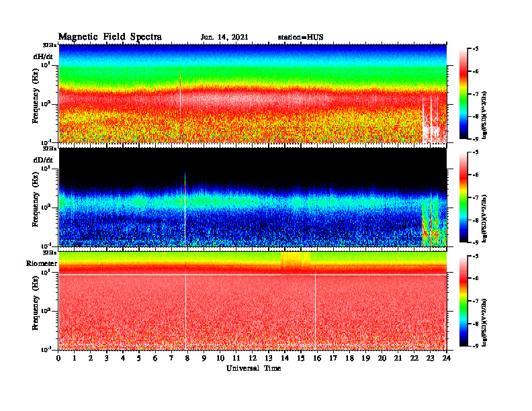Click hour tick label 6 on time axis
Screen dimensions: 532x411
click(155, 359)
